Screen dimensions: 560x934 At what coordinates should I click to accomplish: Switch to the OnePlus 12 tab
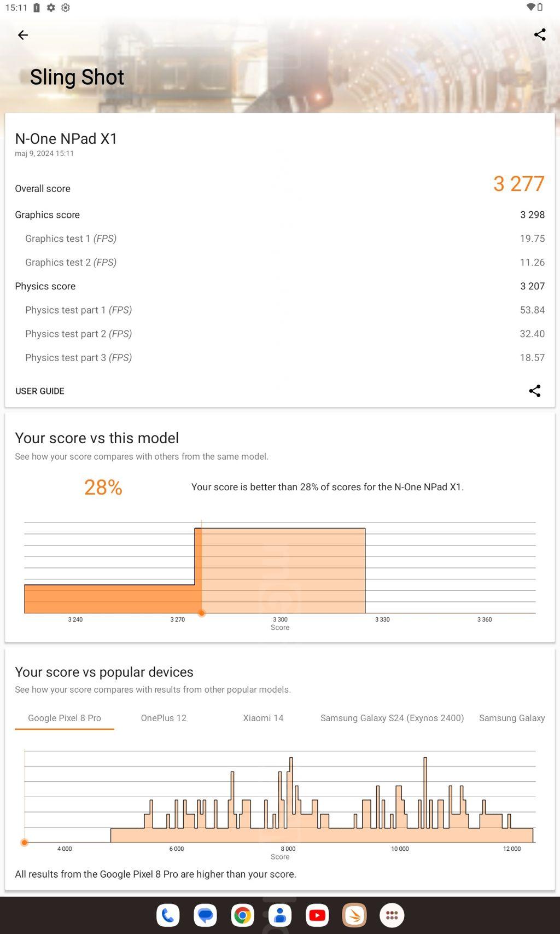(x=164, y=718)
